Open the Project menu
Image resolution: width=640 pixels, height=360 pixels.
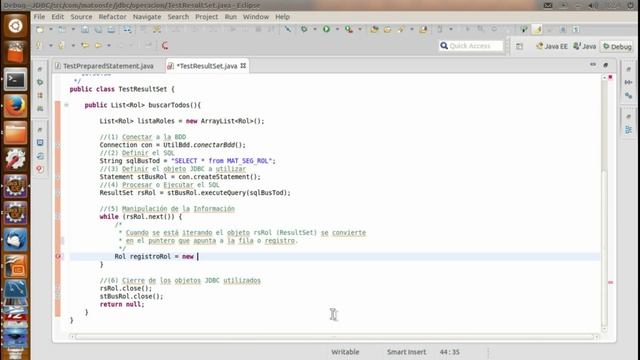(207, 17)
